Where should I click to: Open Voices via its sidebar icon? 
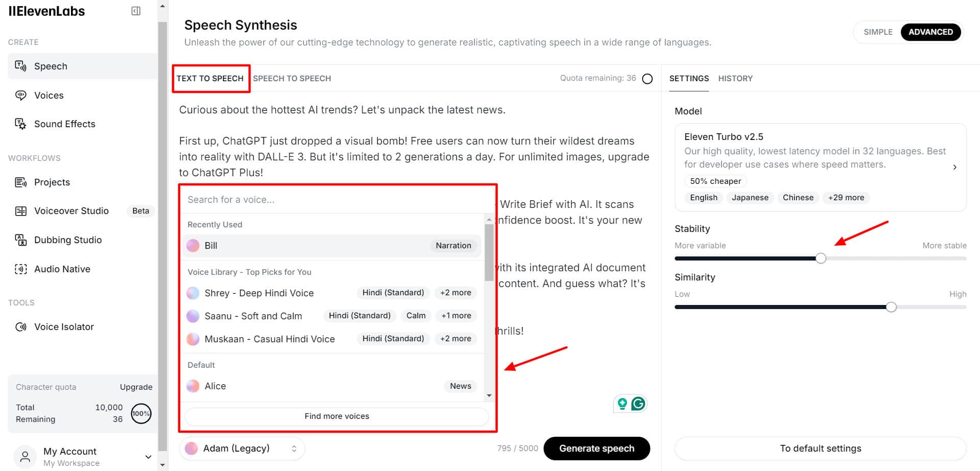[20, 95]
